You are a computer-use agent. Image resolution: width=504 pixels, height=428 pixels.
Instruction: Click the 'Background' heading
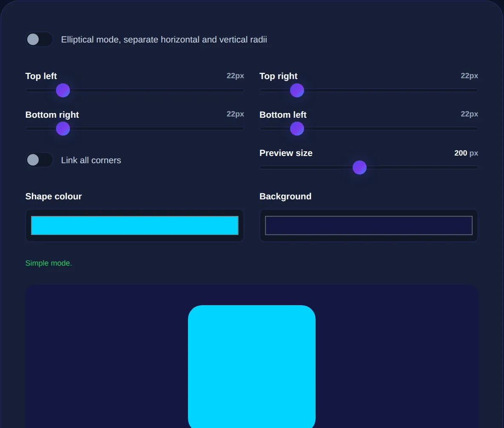click(x=285, y=196)
